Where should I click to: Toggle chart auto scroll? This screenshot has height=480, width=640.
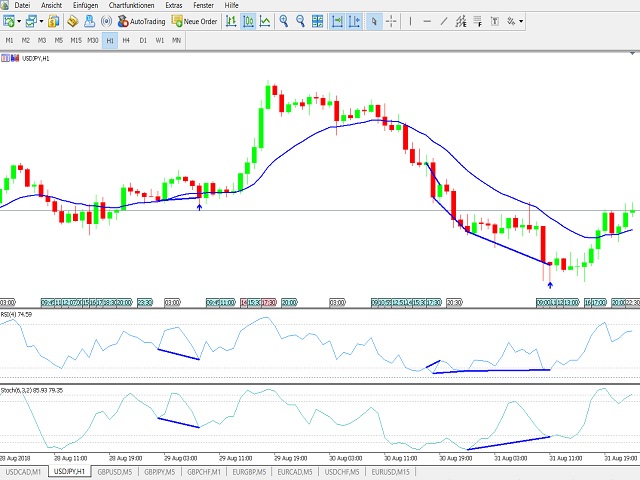click(338, 20)
